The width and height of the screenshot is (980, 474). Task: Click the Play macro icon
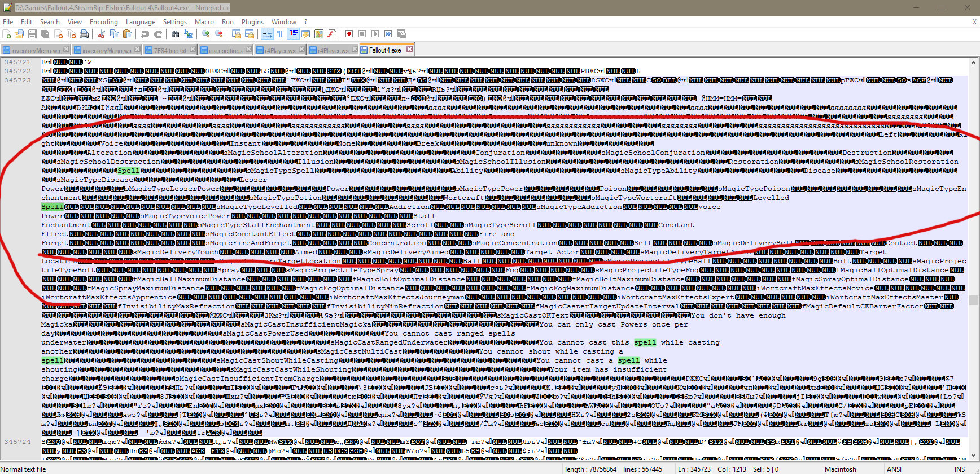click(x=375, y=34)
